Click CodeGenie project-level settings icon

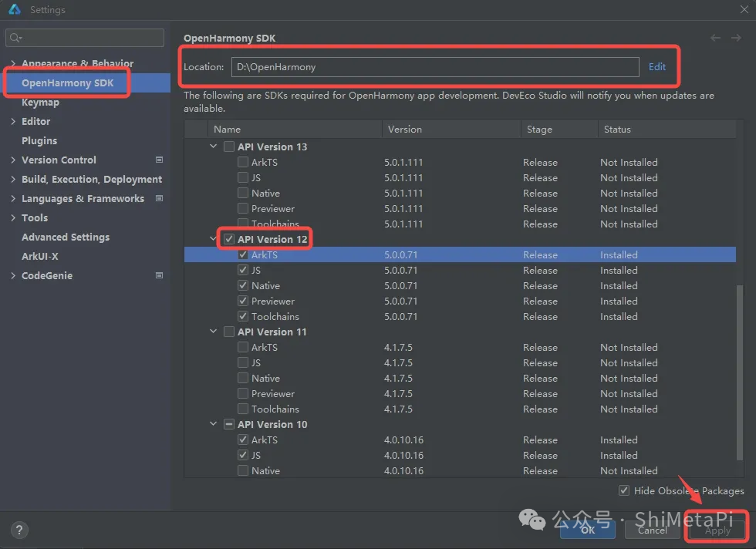(x=159, y=275)
